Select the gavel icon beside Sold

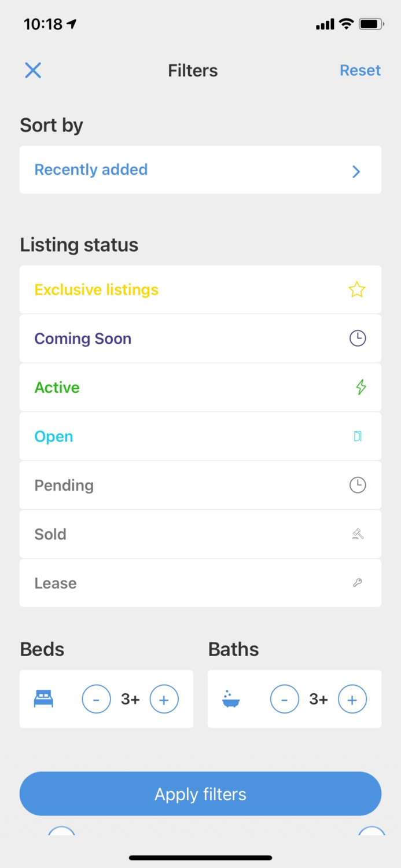[x=358, y=534]
